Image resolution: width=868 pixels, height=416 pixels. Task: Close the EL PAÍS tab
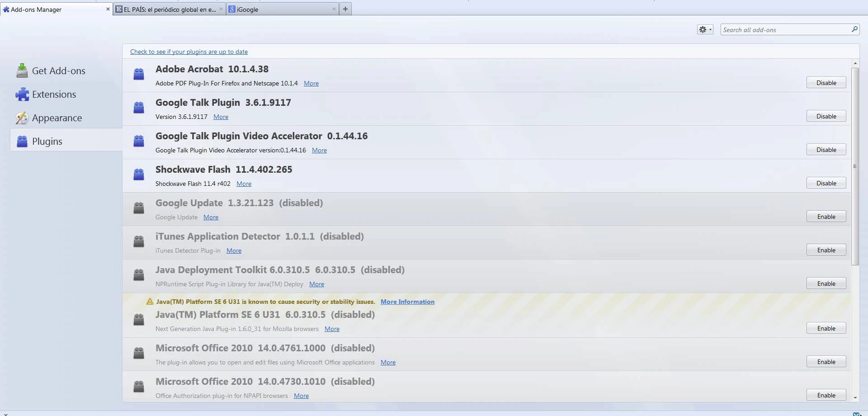(x=221, y=9)
